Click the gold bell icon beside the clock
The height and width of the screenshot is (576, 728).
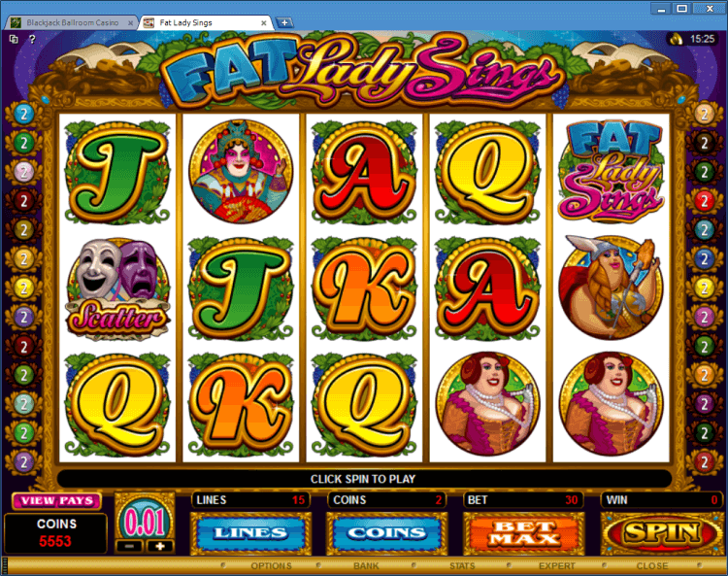[x=677, y=39]
